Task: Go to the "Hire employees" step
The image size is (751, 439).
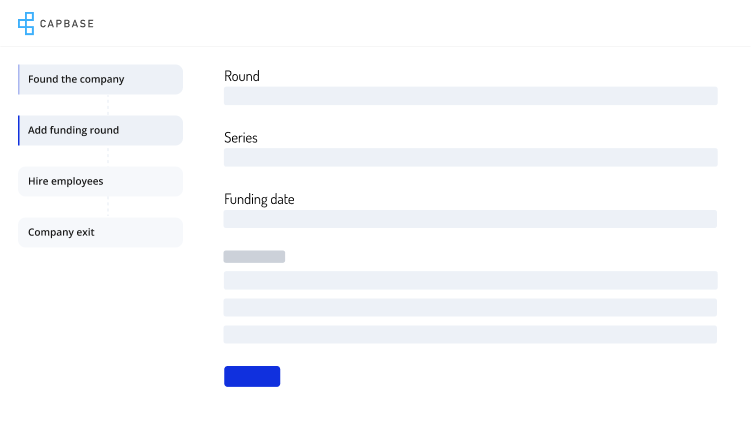Action: pyautogui.click(x=100, y=181)
